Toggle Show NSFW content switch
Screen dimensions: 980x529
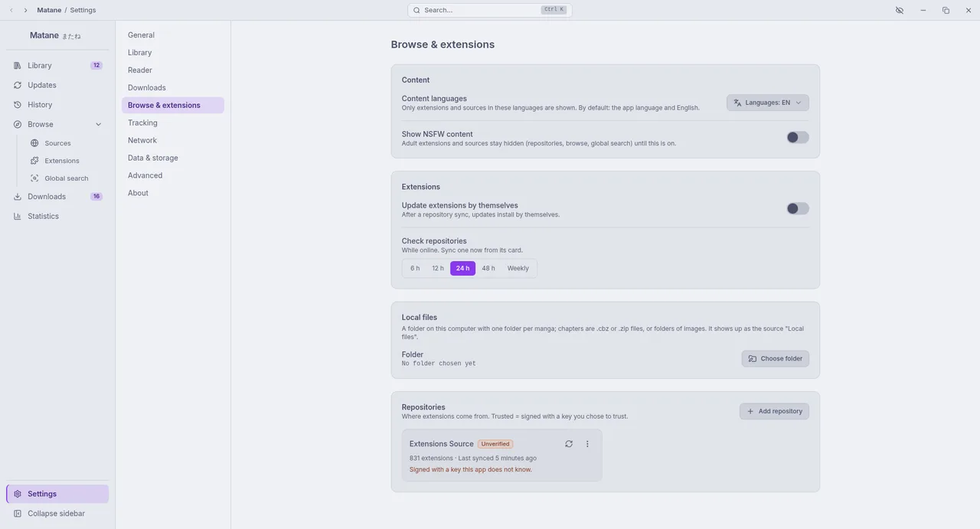coord(798,137)
